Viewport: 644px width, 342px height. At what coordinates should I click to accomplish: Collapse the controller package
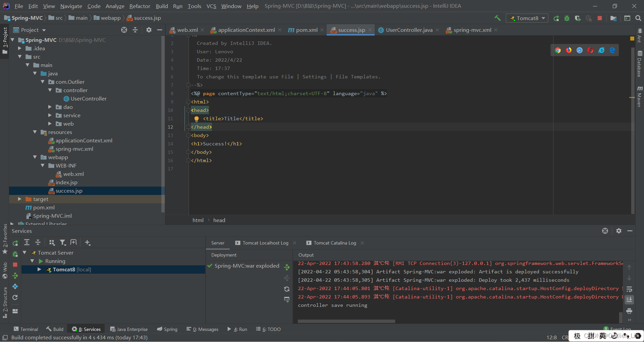(50, 90)
